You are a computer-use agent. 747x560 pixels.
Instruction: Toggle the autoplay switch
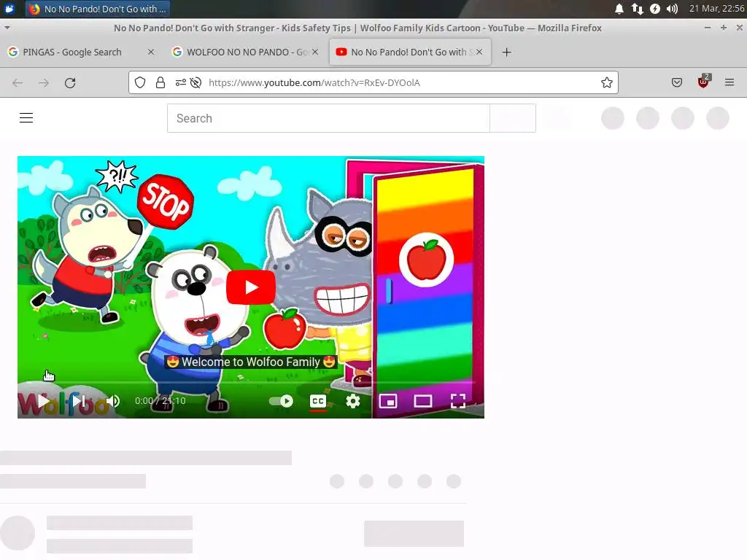click(281, 401)
